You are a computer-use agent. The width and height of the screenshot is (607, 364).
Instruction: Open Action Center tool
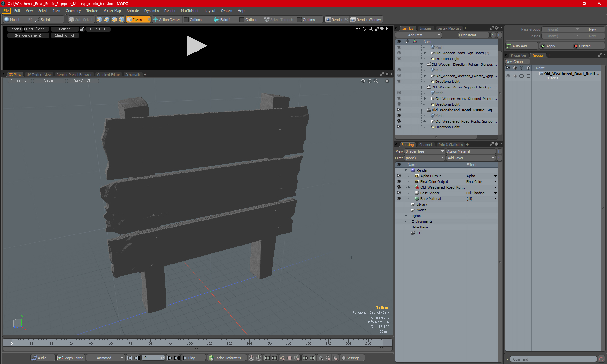coord(167,20)
